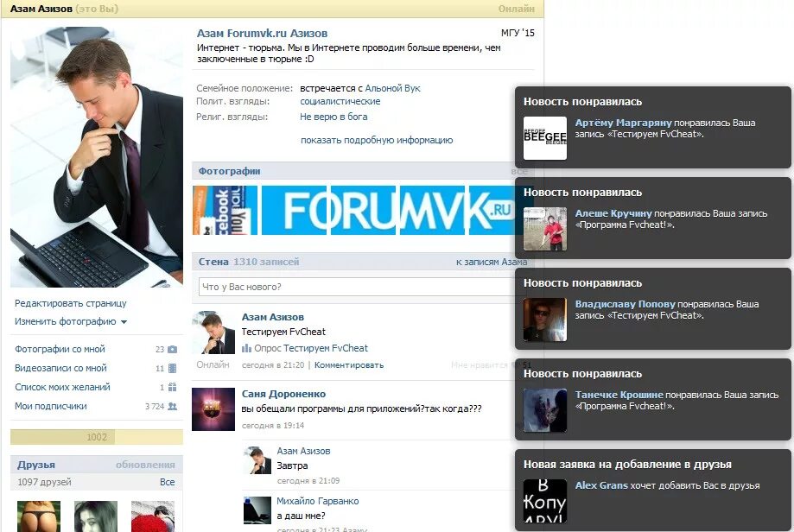This screenshot has width=794, height=532.
Task: Open Танечке Крошине notification link
Action: point(619,395)
